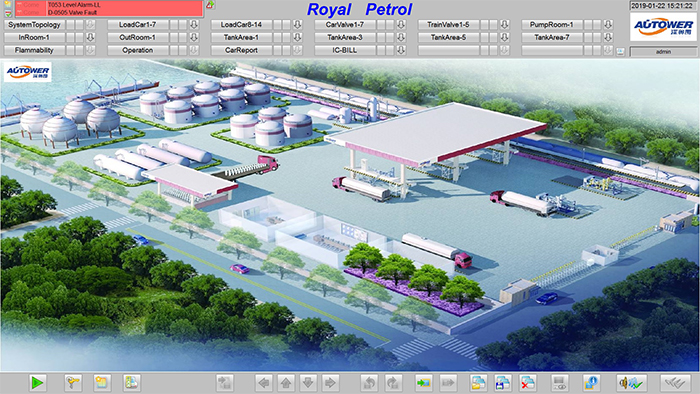Viewport: 700px width, 394px height.
Task: Click the save picture floppy disk icon
Action: tap(503, 382)
